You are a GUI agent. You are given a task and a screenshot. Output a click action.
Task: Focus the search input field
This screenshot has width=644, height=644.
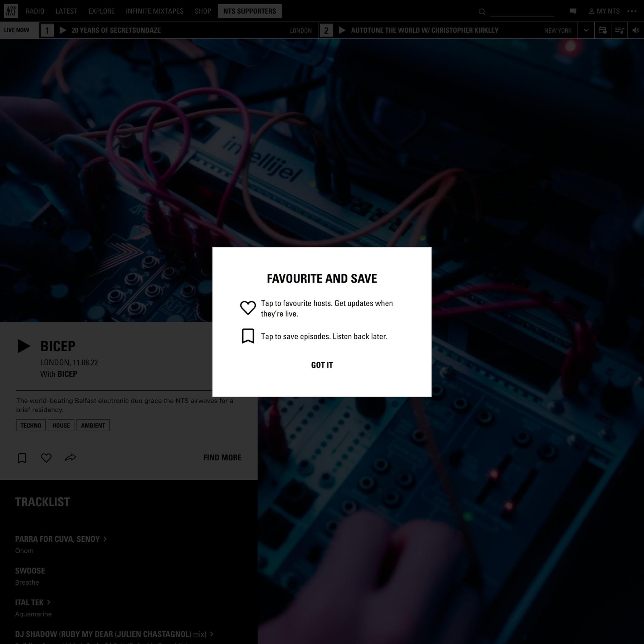[522, 12]
